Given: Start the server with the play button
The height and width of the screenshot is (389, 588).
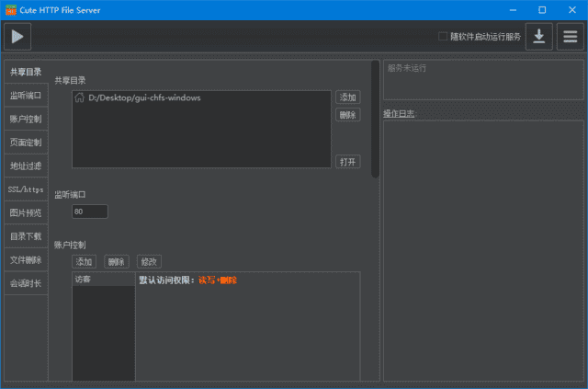Looking at the screenshot, I should click(x=17, y=36).
